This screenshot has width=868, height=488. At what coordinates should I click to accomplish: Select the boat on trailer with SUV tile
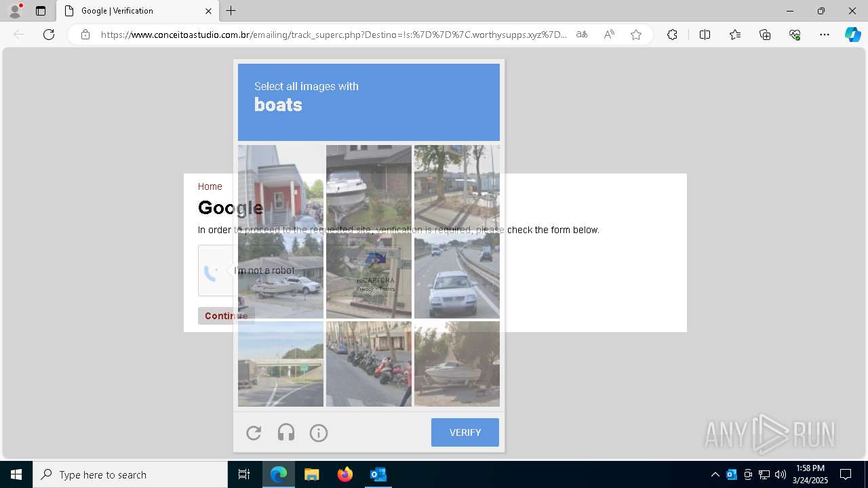pyautogui.click(x=281, y=276)
